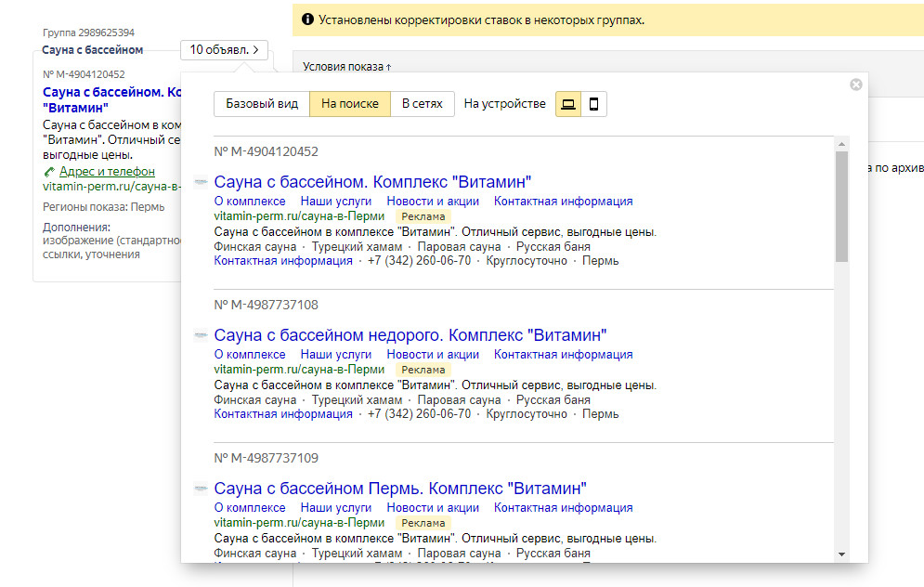Switch preview to "В сетях"
Image resolution: width=924 pixels, height=587 pixels.
tap(422, 104)
